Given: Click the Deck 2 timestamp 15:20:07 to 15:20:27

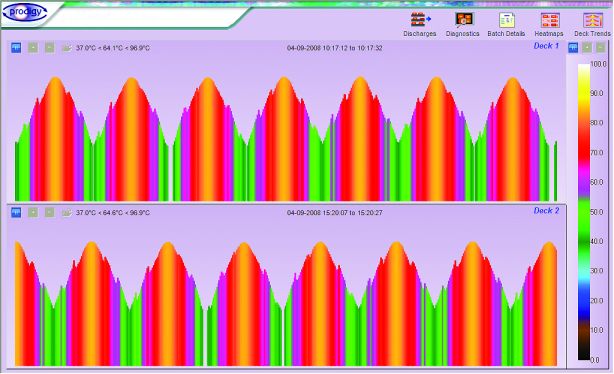Looking at the screenshot, I should point(335,213).
